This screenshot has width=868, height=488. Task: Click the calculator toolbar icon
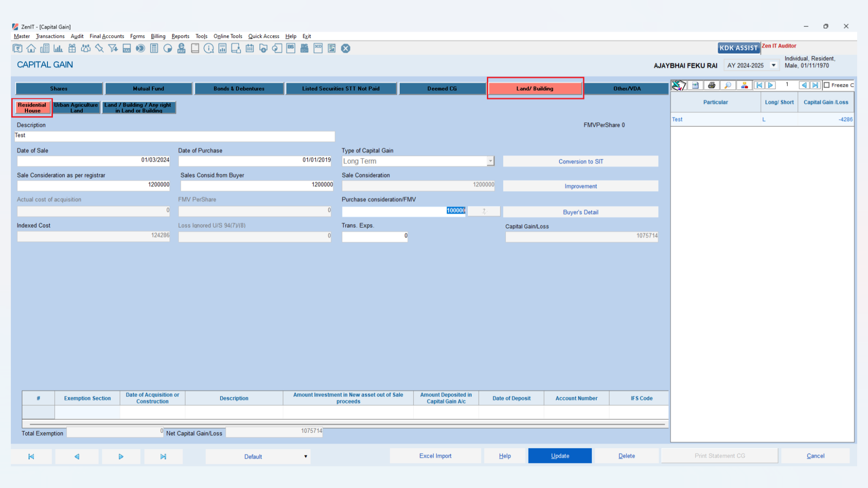click(154, 48)
